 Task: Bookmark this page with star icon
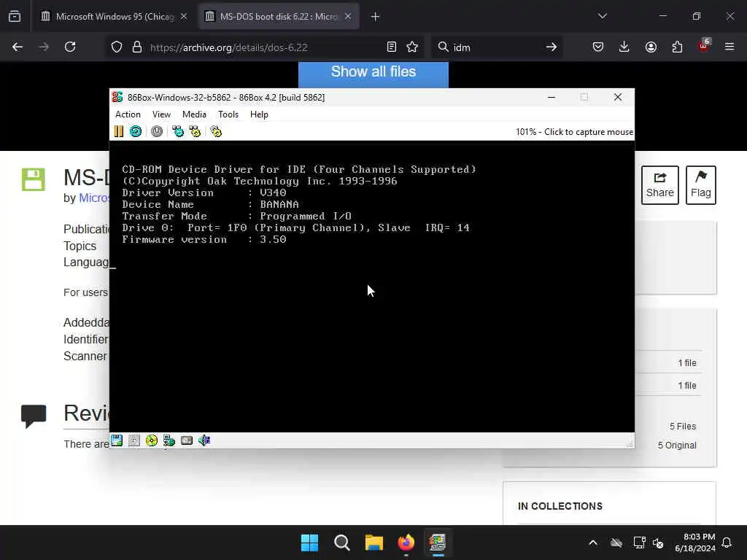[x=412, y=47]
